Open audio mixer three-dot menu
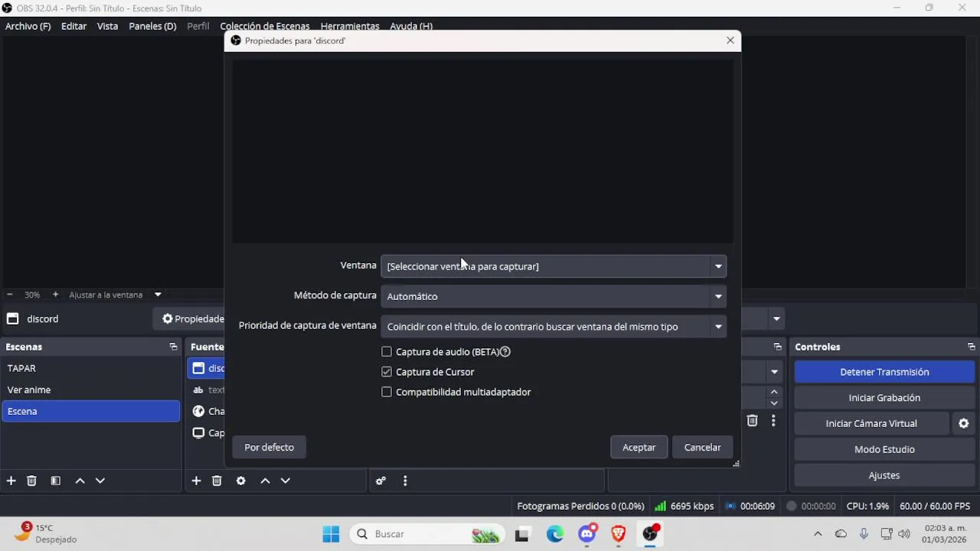980x551 pixels. tap(405, 481)
